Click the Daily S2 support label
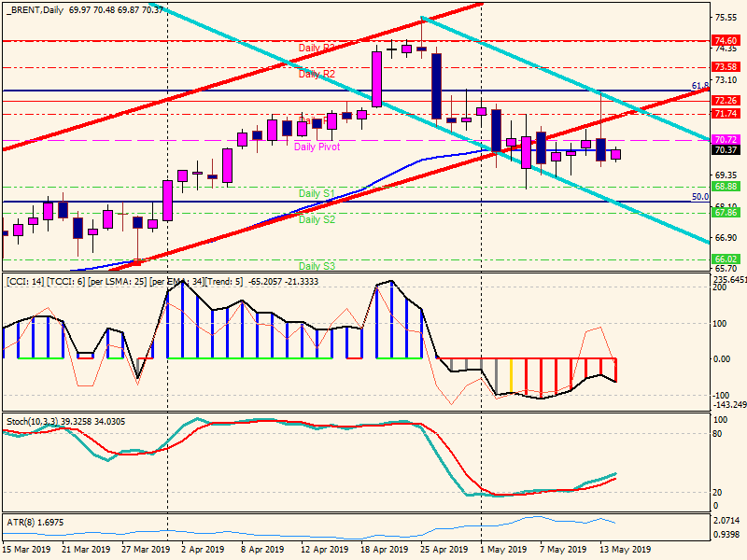The image size is (747, 560). pos(317,219)
